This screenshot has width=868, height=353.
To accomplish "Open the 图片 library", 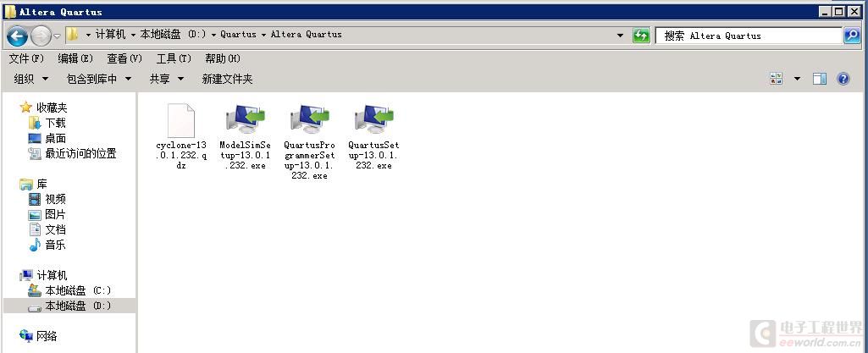I will [55, 214].
